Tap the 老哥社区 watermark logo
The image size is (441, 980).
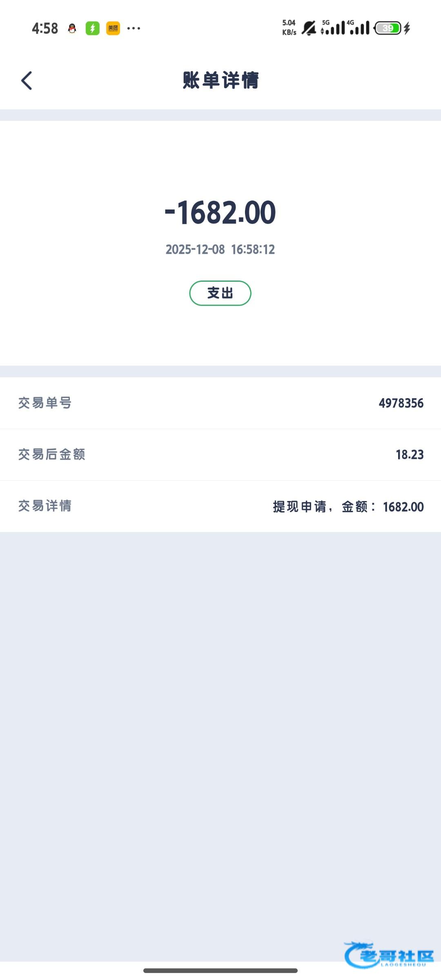click(389, 955)
